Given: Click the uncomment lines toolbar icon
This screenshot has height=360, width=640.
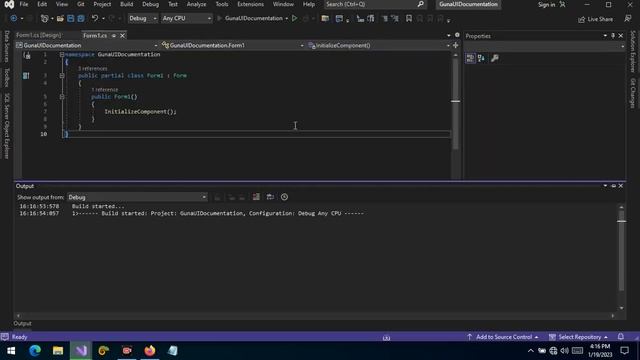Looking at the screenshot, I should (395, 18).
